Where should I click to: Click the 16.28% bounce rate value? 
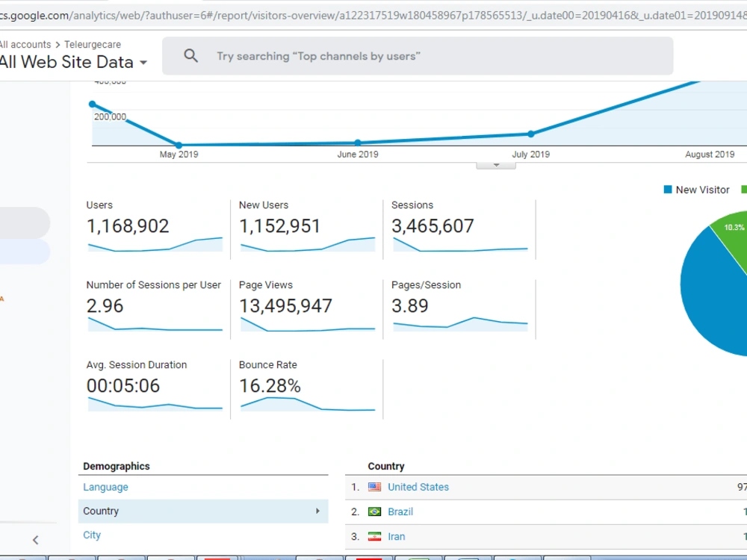[270, 386]
